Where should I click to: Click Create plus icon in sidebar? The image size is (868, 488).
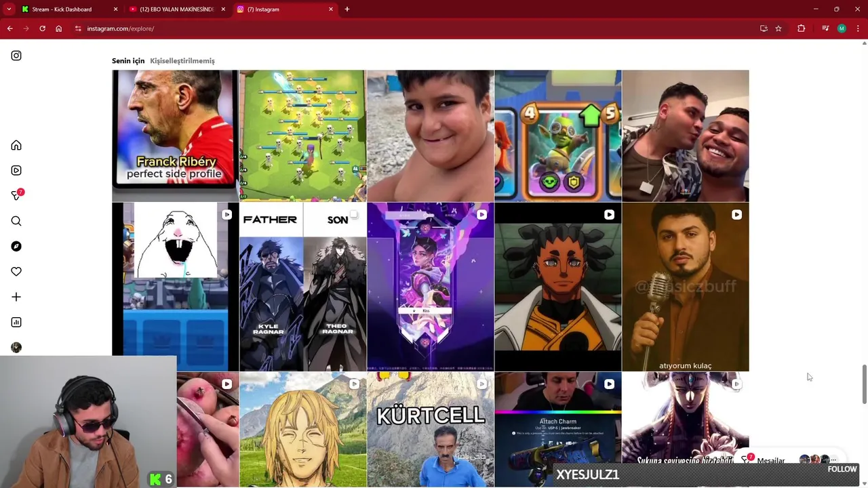16,297
